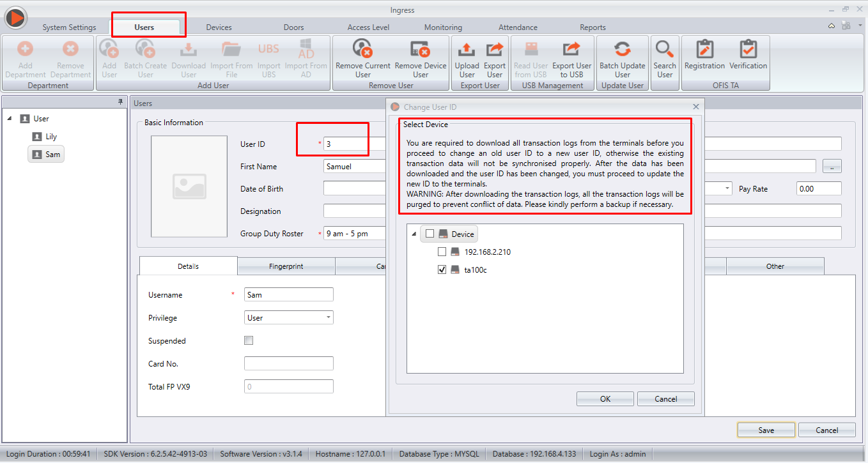Launch the Batch Update User tool
Viewport: 868px width, 463px height.
tap(623, 49)
